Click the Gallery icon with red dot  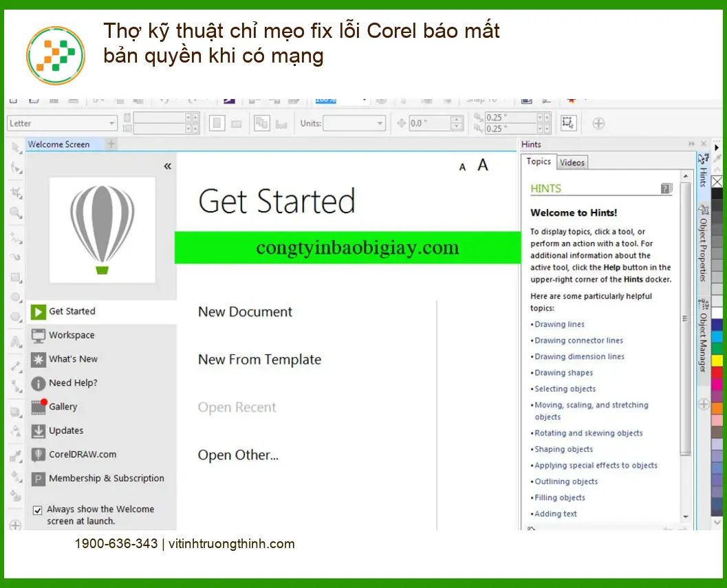(x=39, y=406)
